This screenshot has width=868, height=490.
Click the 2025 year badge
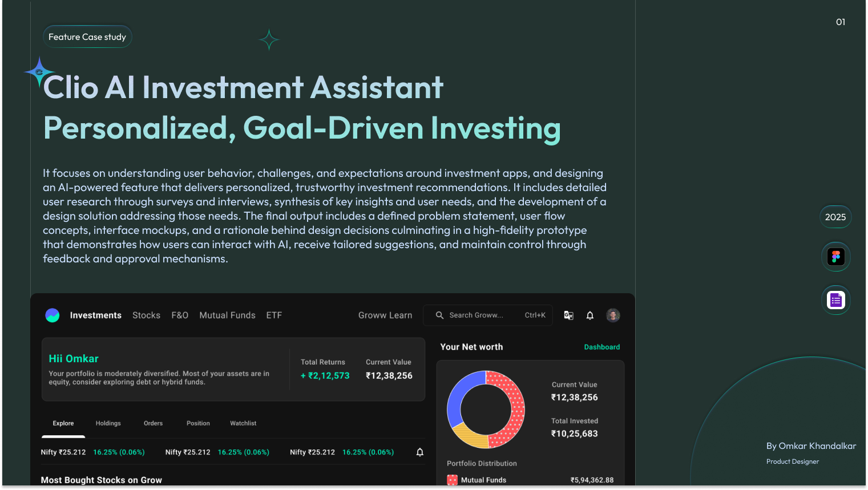point(835,217)
